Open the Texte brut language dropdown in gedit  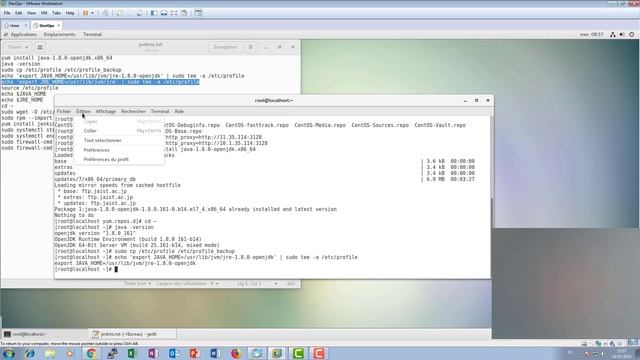click(138, 284)
